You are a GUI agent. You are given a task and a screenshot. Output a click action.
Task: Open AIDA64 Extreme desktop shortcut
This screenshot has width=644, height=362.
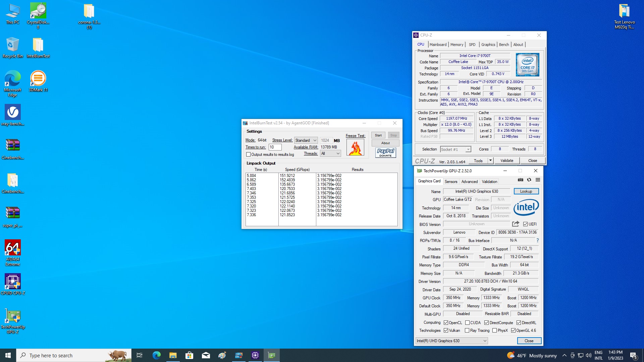click(12, 253)
